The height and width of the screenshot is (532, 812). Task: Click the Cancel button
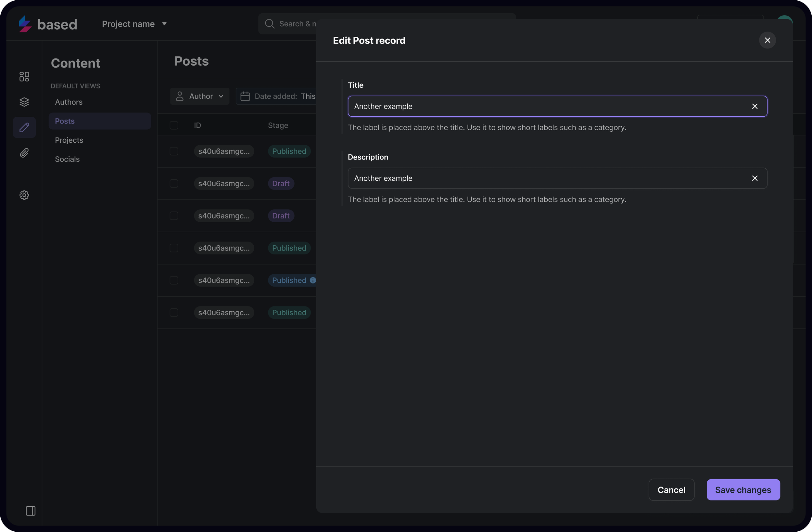click(x=671, y=490)
